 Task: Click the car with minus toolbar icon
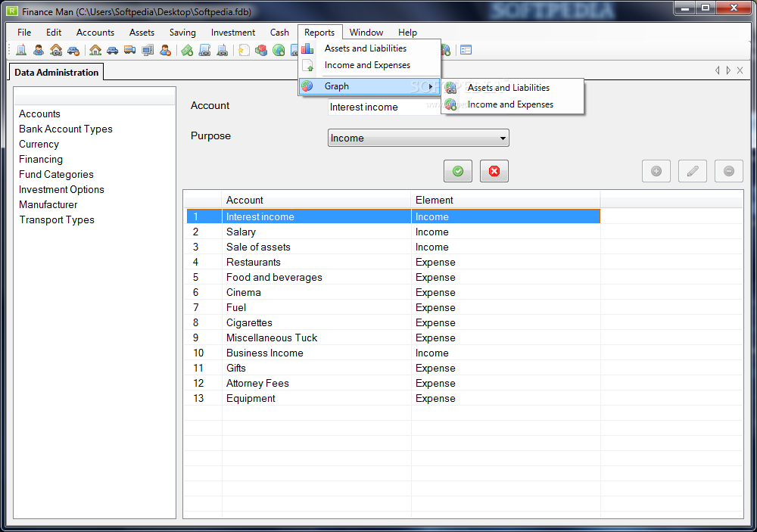73,50
